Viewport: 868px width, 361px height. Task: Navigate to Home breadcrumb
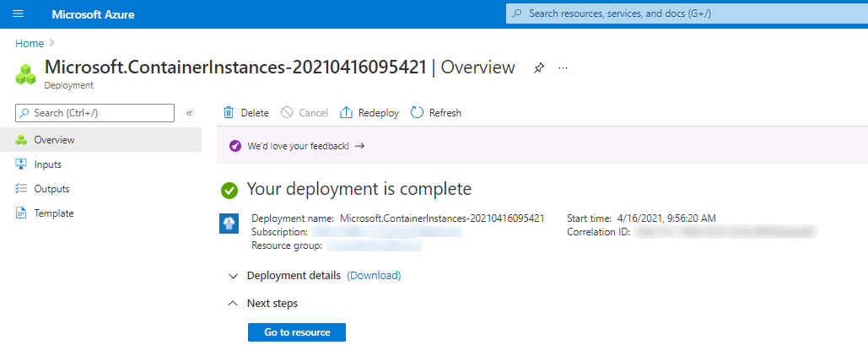coord(30,43)
